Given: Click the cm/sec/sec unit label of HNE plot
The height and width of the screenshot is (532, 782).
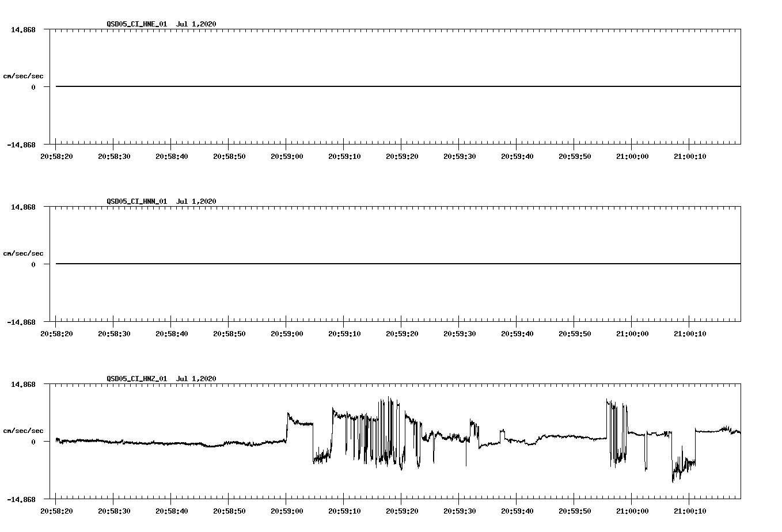Looking at the screenshot, I should tap(23, 76).
